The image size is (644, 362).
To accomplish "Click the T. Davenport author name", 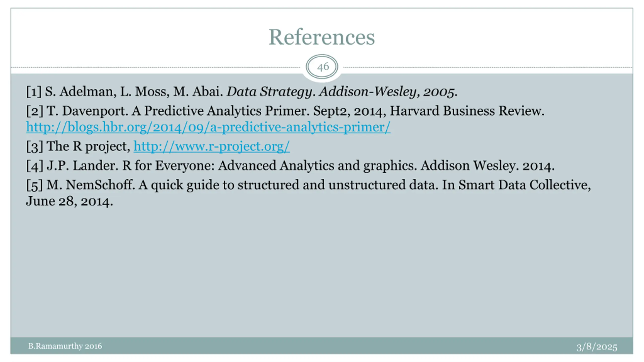I will [x=87, y=111].
